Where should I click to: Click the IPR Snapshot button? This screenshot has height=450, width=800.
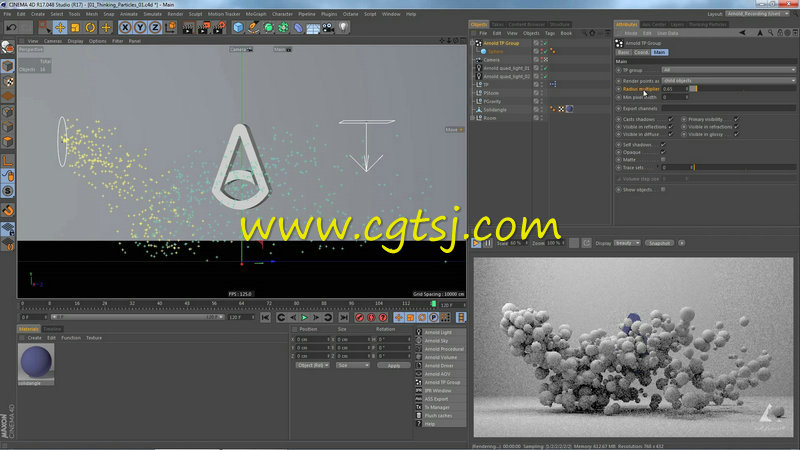point(659,243)
